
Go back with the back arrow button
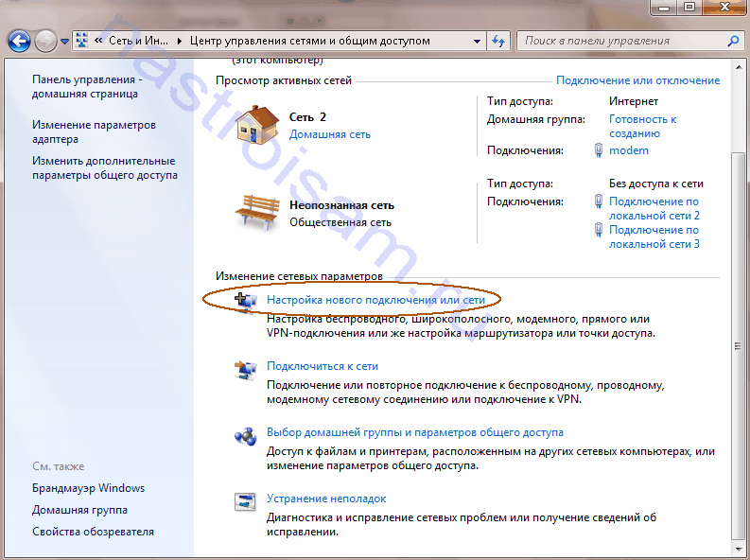coord(19,41)
